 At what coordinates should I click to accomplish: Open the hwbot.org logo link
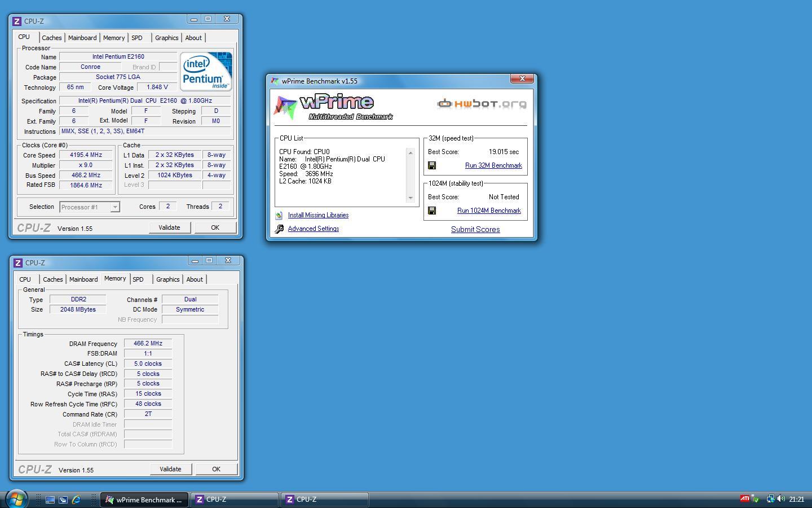482,103
